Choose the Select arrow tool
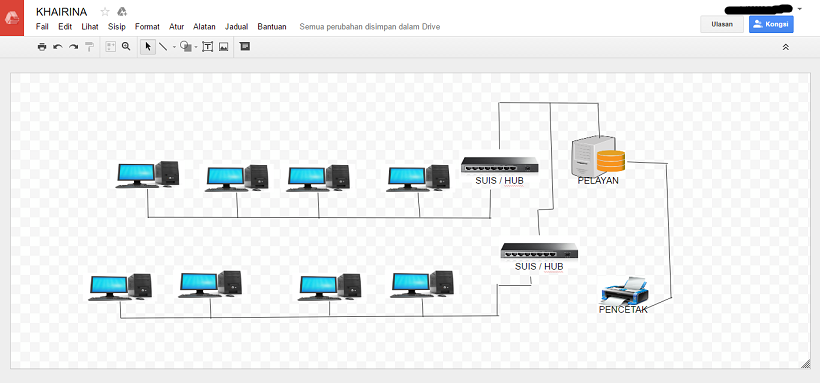This screenshot has width=820, height=383. point(148,47)
